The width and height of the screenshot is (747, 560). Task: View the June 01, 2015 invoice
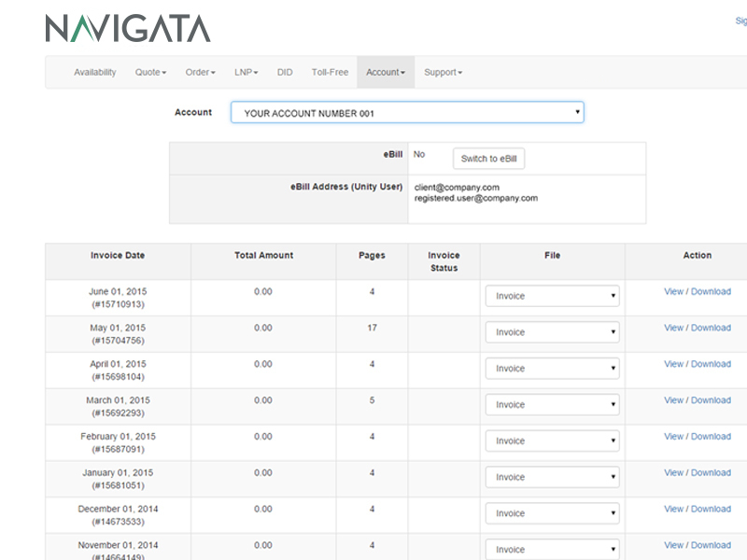[x=673, y=291]
